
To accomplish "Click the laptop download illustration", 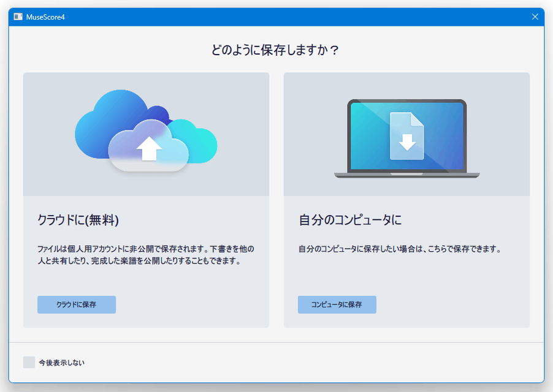I will pos(406,138).
